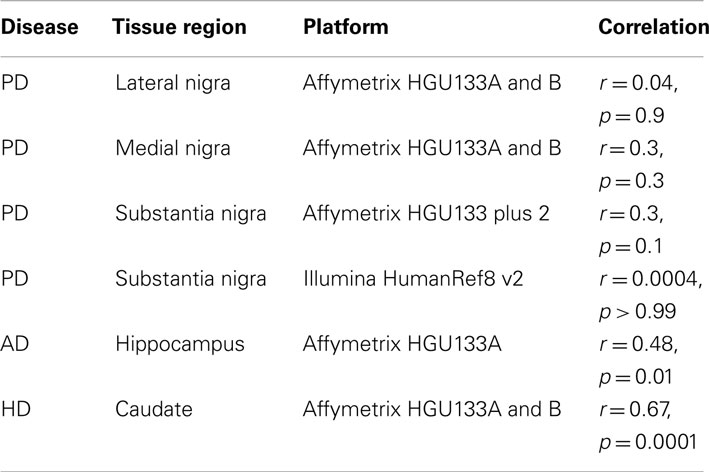
Task: Click the Affymetrix HGU133A hippocampus platform cell
Action: pos(402,345)
